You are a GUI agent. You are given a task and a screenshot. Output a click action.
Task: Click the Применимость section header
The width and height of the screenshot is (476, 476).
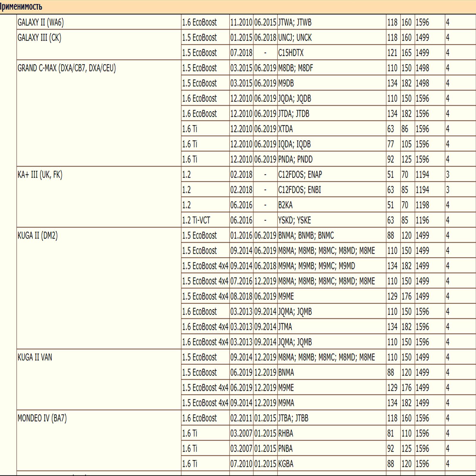[21, 7]
